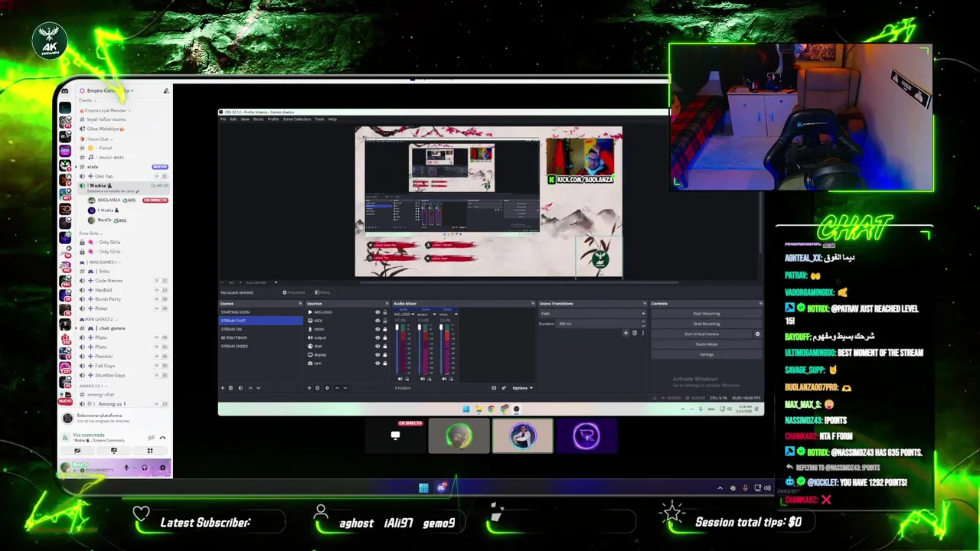This screenshot has width=980, height=551.
Task: Add a scene transition in OBS
Action: click(626, 333)
